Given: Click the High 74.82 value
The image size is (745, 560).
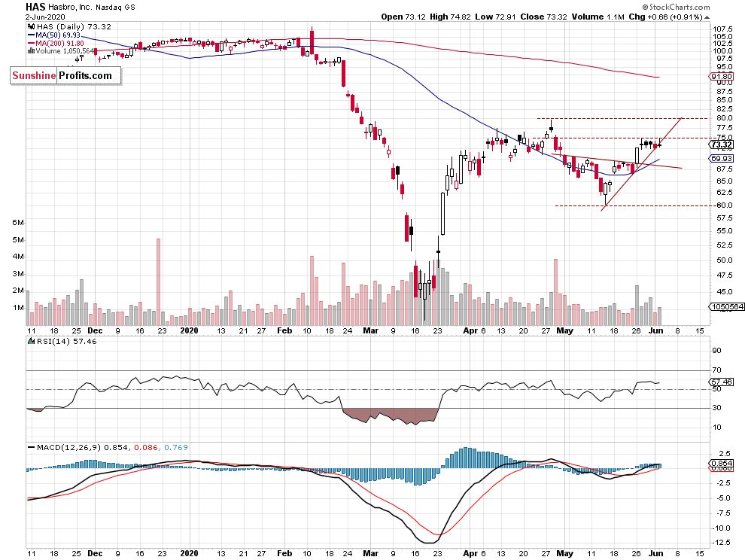Looking at the screenshot, I should (x=450, y=17).
